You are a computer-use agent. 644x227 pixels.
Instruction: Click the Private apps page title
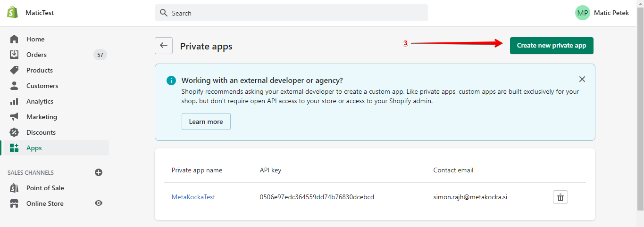206,46
